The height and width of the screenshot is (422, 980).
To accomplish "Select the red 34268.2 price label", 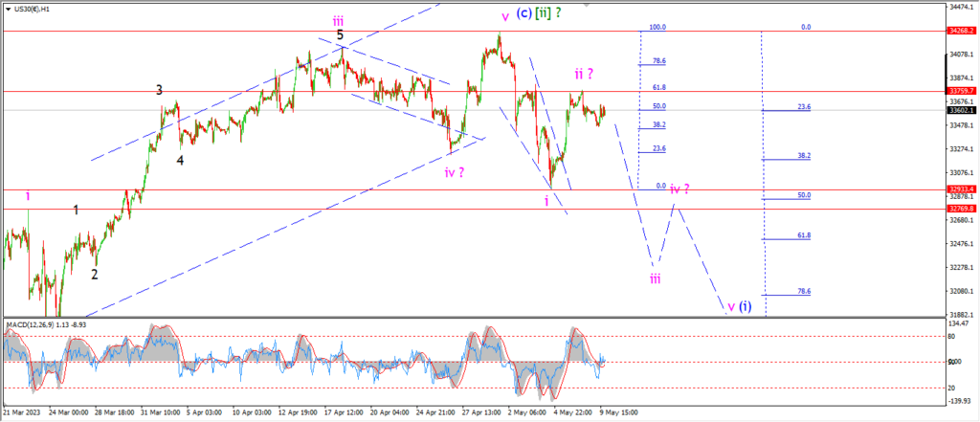I will [x=961, y=31].
